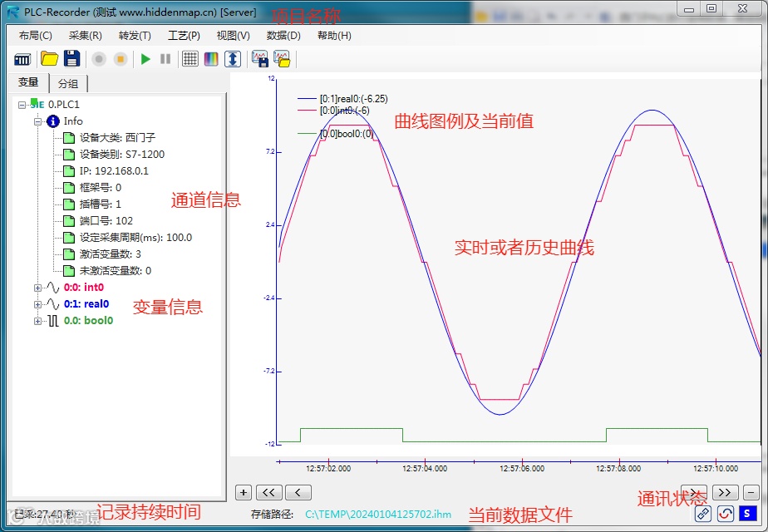768x532 pixels.
Task: Click the gray record circle button
Action: [x=99, y=59]
